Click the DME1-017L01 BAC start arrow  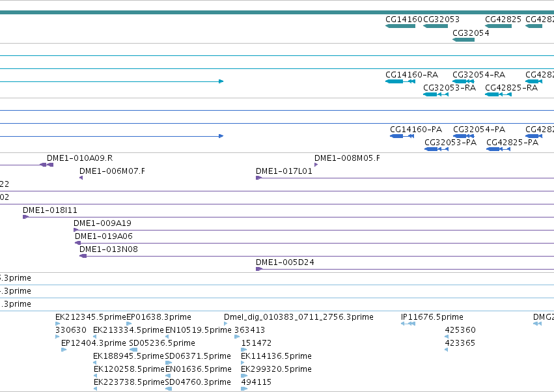[258, 178]
